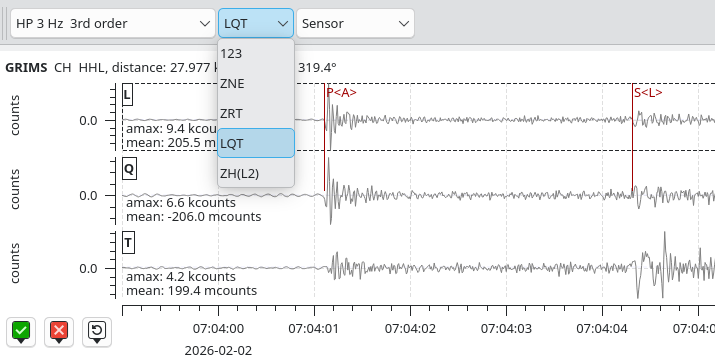This screenshot has height=361, width=715.
Task: Choose ZRT from the rotation list
Action: 256,113
